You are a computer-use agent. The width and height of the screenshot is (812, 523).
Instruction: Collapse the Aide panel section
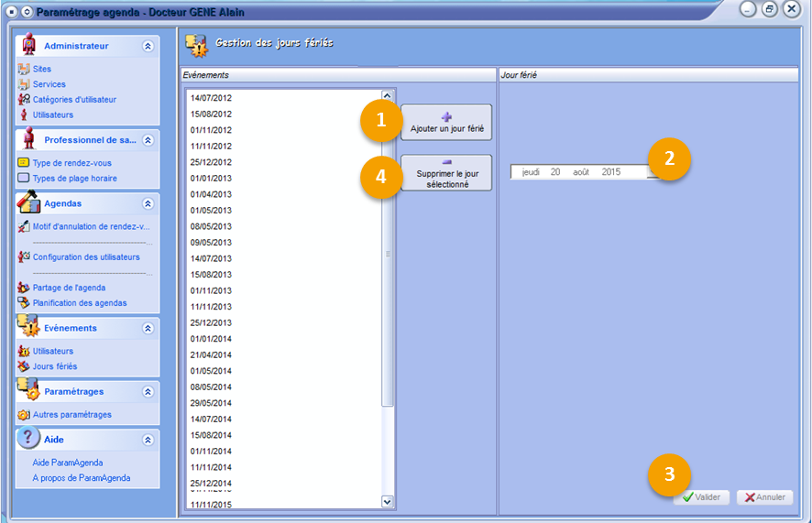pyautogui.click(x=148, y=440)
